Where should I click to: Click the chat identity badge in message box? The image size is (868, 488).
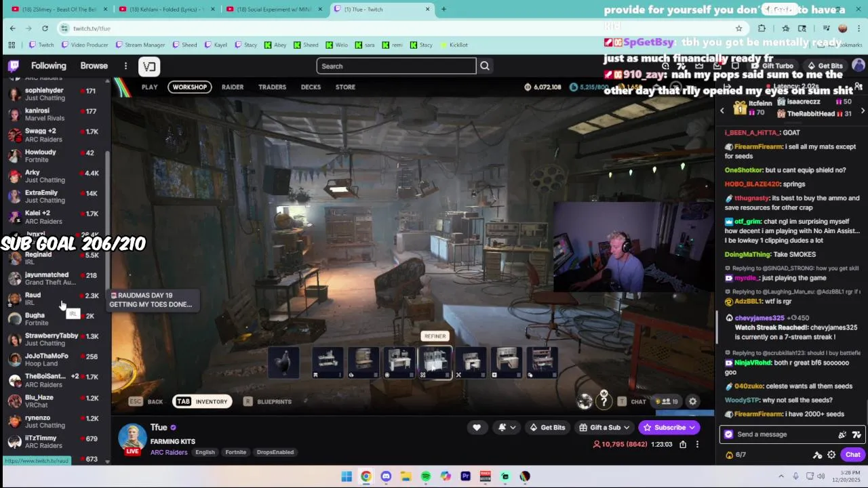729,434
